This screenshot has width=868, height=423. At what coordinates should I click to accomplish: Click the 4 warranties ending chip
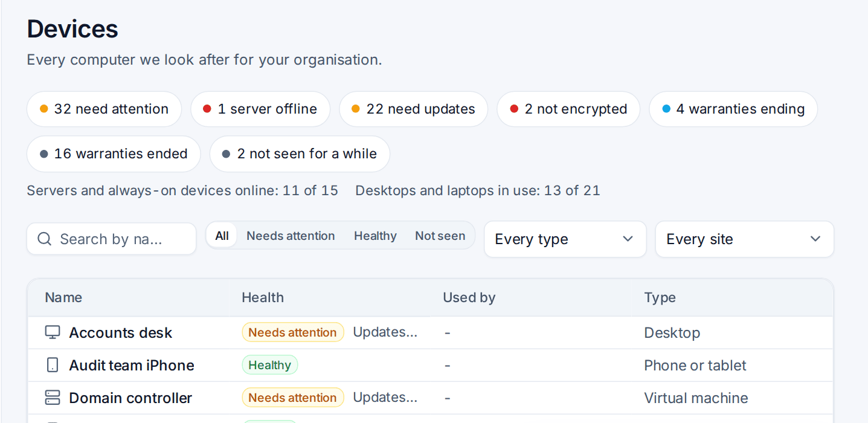coord(733,109)
